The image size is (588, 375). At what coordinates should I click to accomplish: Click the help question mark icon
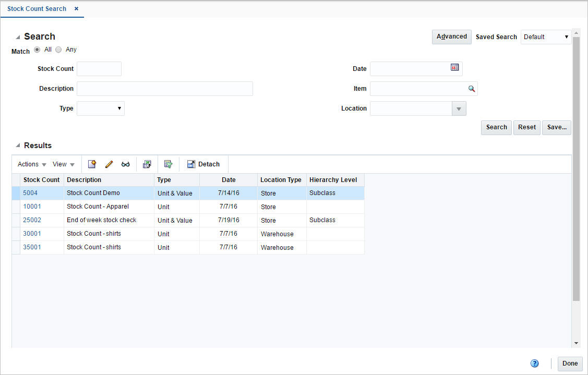(534, 363)
